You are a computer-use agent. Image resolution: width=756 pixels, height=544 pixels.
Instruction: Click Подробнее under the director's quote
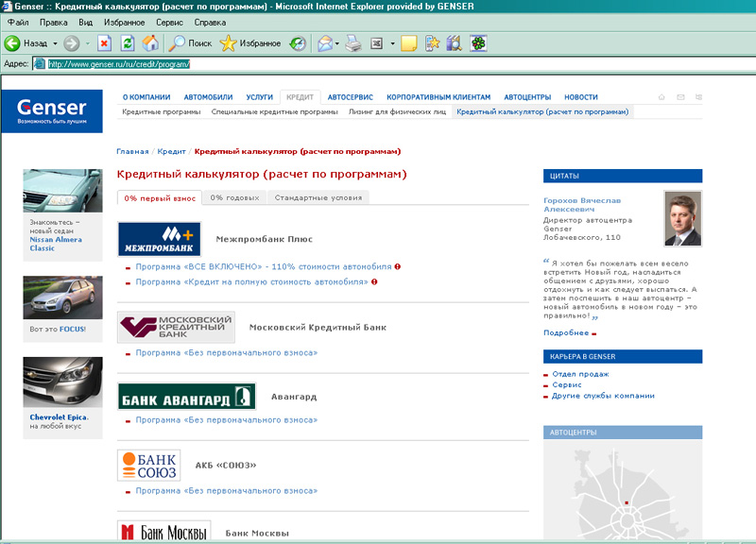(x=566, y=332)
